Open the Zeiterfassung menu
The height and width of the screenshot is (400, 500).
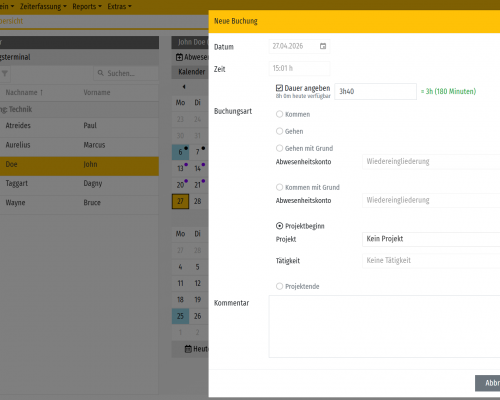click(x=43, y=6)
